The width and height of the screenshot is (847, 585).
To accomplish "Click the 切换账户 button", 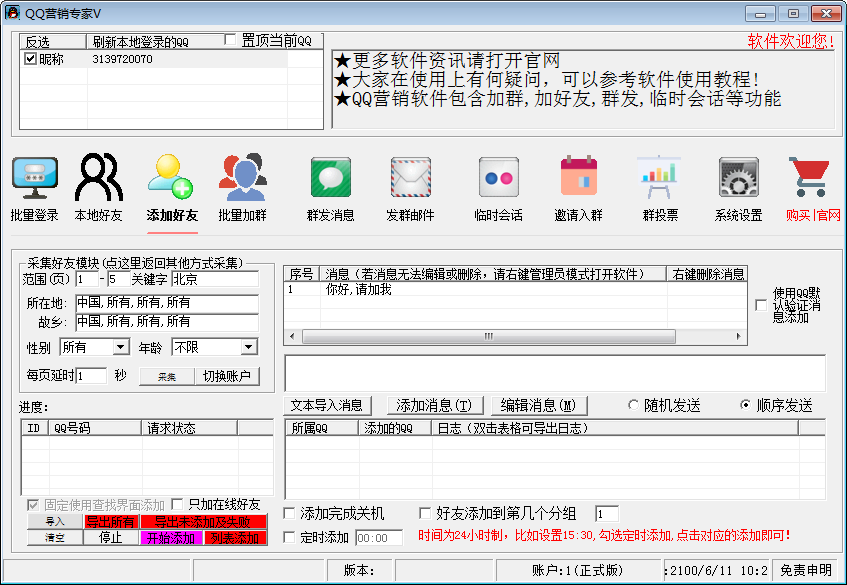I will 227,376.
